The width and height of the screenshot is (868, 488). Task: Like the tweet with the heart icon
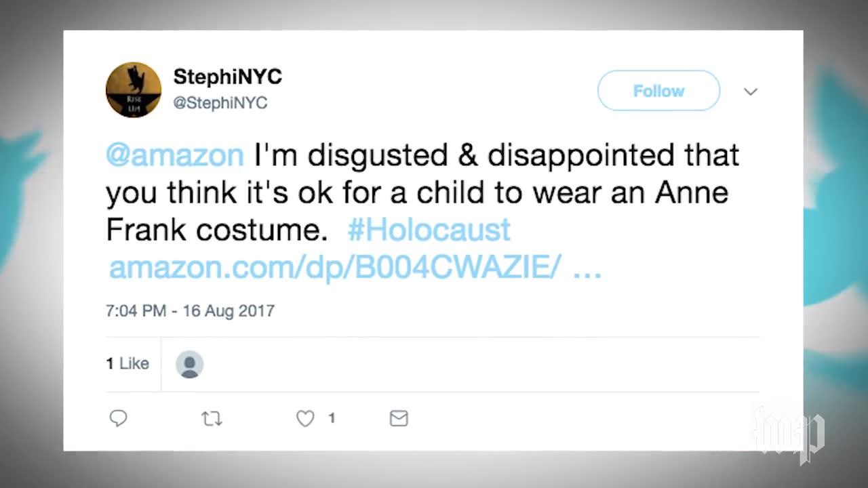(305, 419)
